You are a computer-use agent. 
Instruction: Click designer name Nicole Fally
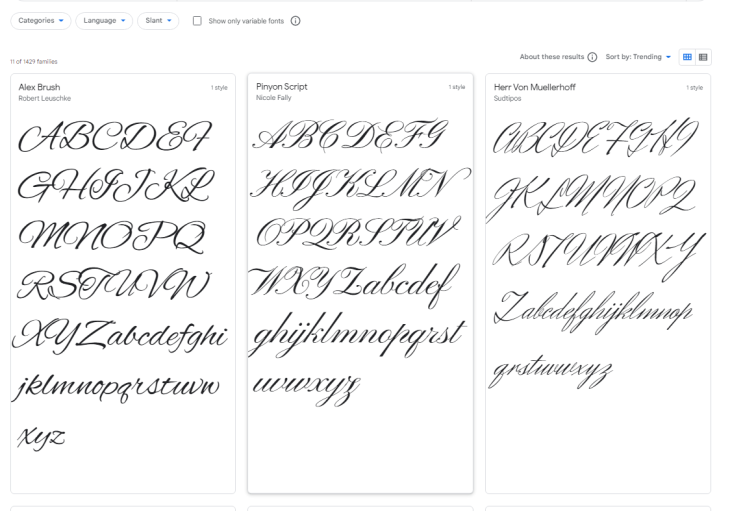tap(273, 98)
